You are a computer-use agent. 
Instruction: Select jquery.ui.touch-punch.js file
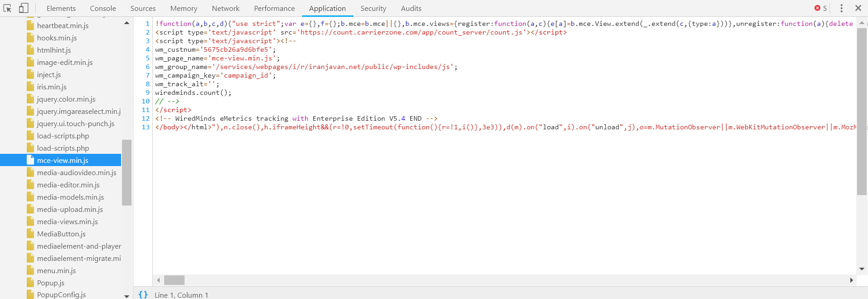click(76, 123)
